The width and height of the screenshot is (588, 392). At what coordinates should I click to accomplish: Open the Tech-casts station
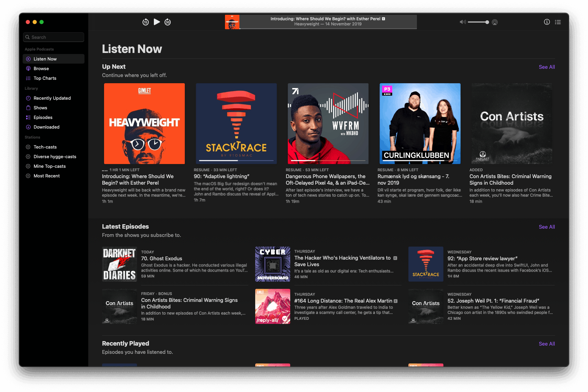tap(54, 147)
